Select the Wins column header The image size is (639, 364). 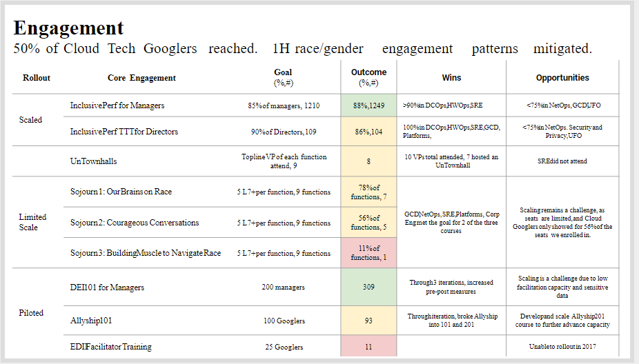coord(451,78)
